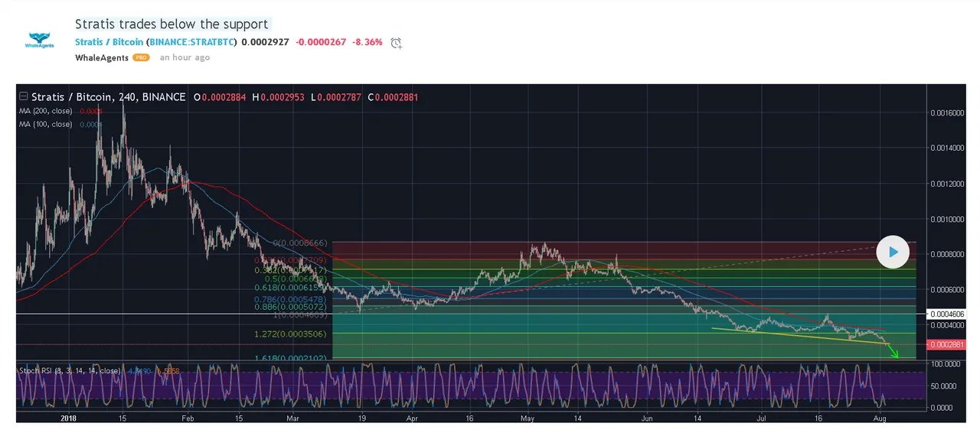Click the Jun label on time axis
Screen dimensions: 980x433
647,418
